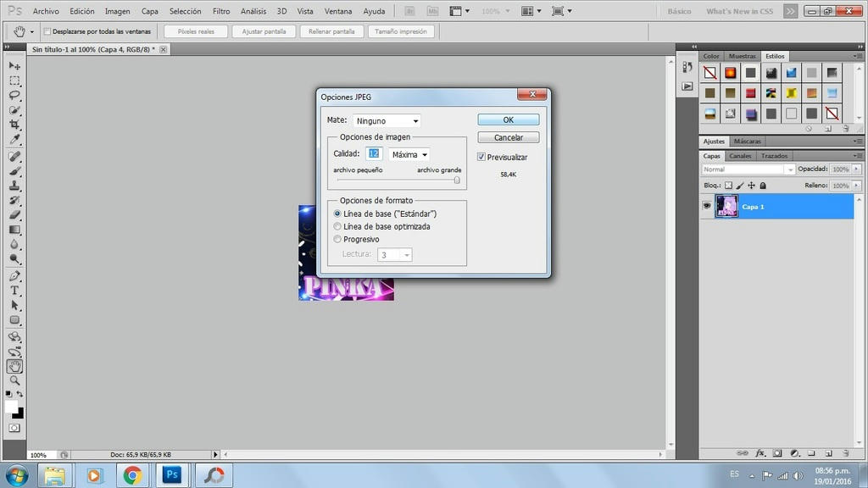Pick the History Brush tool
868x488 pixels.
point(14,200)
